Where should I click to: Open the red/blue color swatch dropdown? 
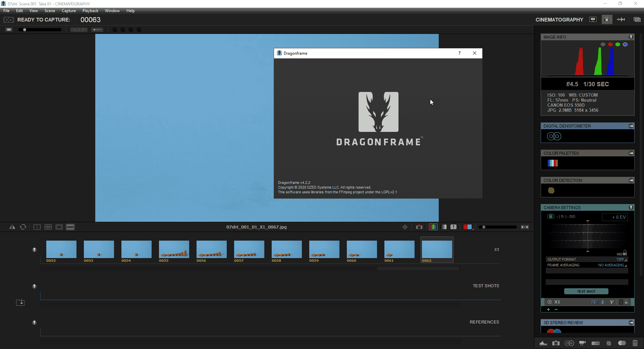468,227
